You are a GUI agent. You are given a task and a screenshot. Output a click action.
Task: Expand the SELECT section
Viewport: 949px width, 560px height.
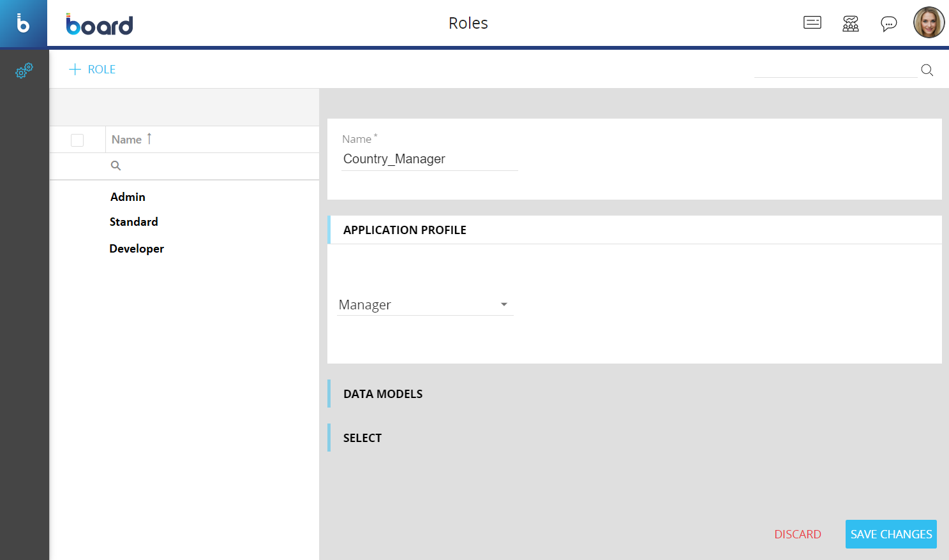click(x=362, y=438)
